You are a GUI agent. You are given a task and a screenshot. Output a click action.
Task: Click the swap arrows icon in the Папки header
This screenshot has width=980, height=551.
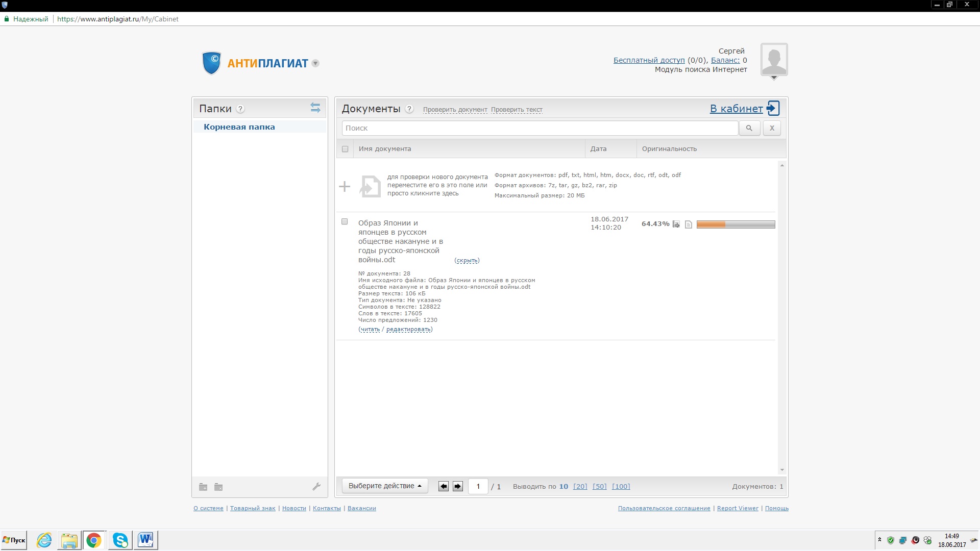(x=315, y=108)
